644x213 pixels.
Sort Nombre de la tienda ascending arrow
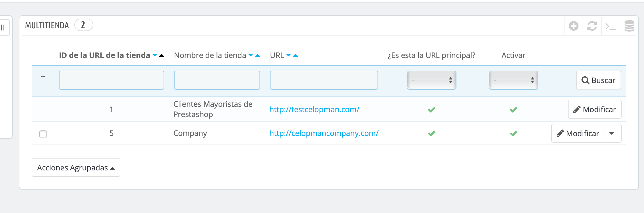click(x=258, y=55)
